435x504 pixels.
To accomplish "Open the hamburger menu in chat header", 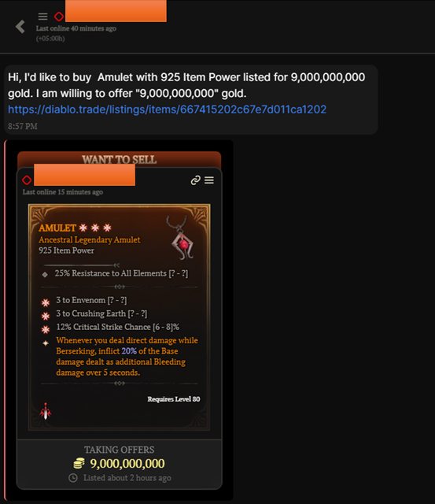I will click(x=42, y=17).
